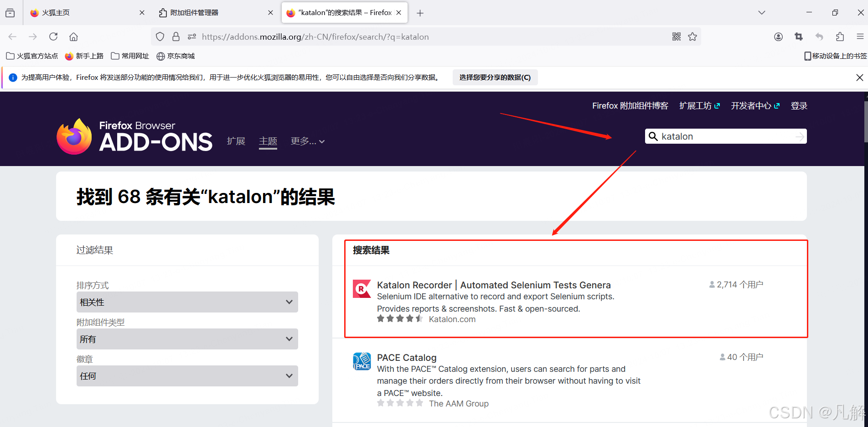Click the QR code icon in address bar
The height and width of the screenshot is (427, 868).
click(677, 36)
